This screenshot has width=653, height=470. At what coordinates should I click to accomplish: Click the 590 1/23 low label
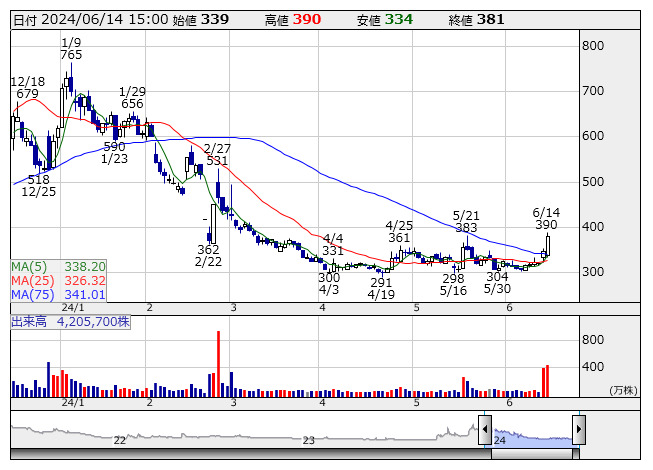click(x=114, y=153)
